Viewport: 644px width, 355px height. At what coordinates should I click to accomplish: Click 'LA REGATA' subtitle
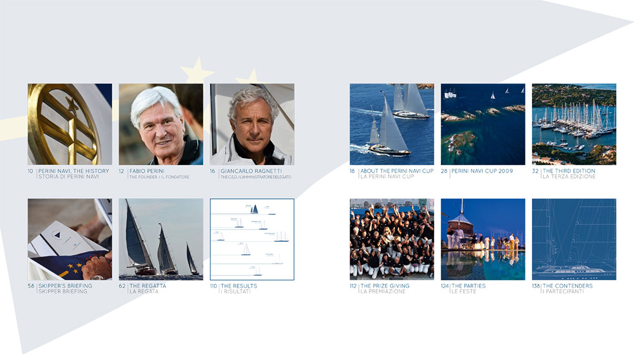tap(144, 291)
